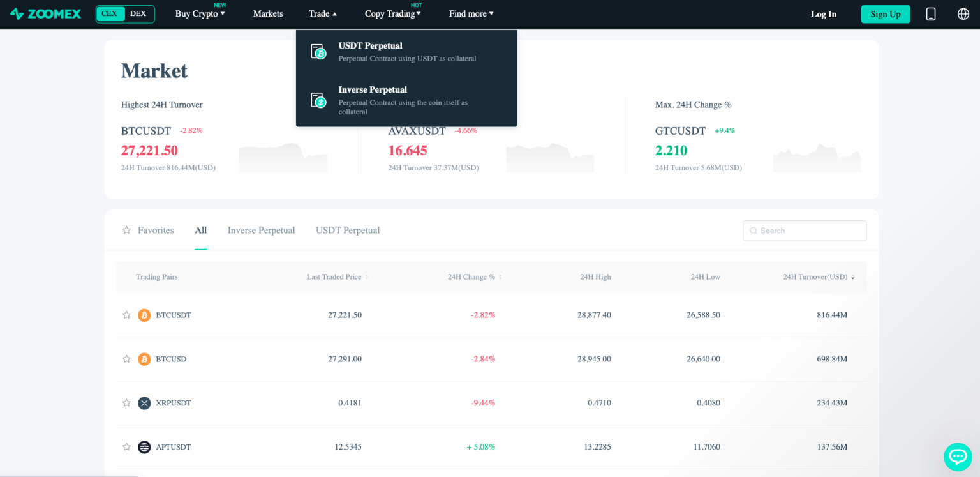Image resolution: width=980 pixels, height=477 pixels.
Task: Sort by 24H Change % arrows
Action: 500,277
